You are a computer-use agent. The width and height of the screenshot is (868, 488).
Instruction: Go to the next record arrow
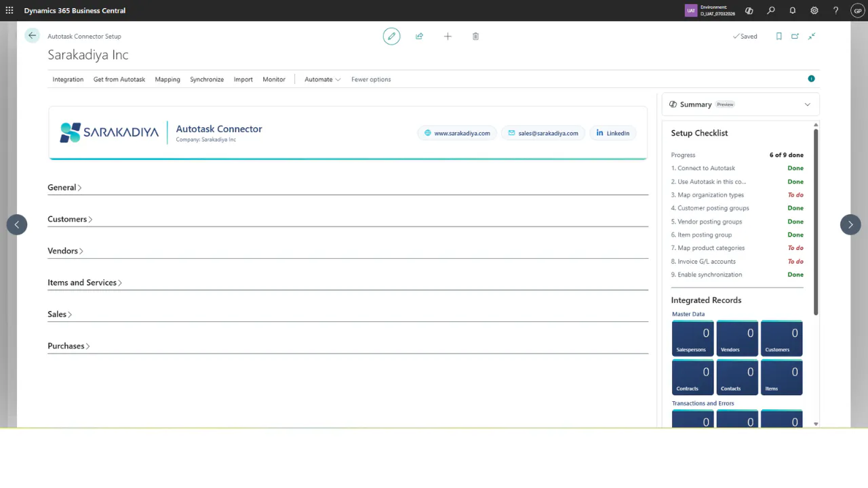click(x=850, y=224)
